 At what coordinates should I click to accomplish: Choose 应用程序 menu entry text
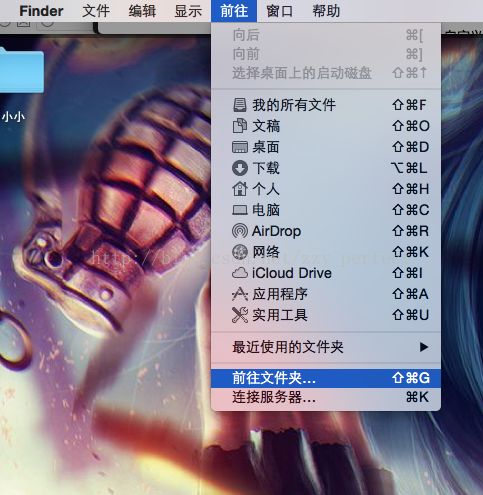coord(280,294)
